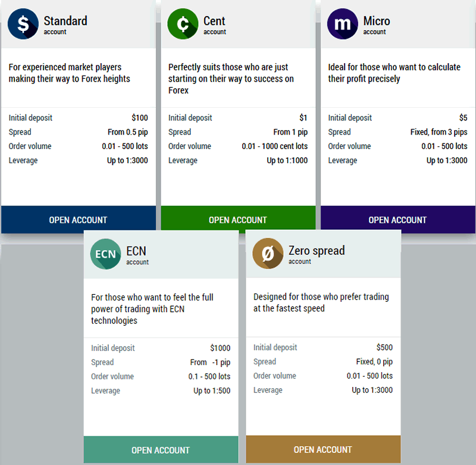Click the Standard account dollar icon
The width and height of the screenshot is (476, 465).
pos(23,24)
